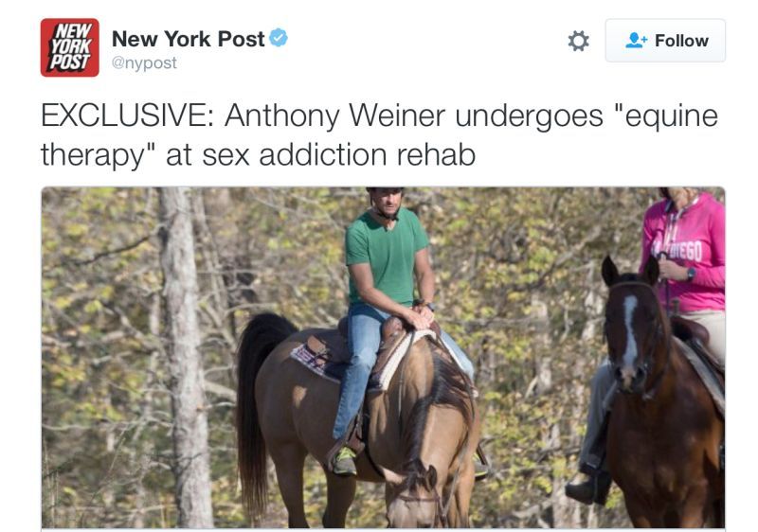Click the add-person icon inside Follow

coord(636,40)
